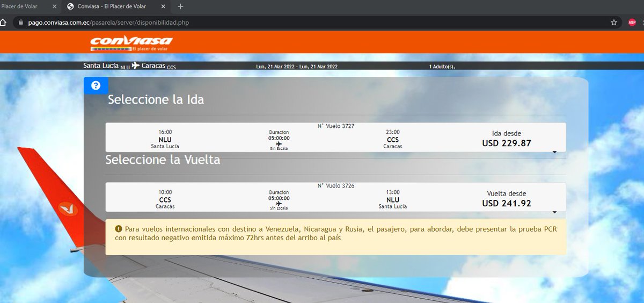This screenshot has height=303, width=644.
Task: Select the outbound price USD 229.87
Action: [x=507, y=143]
